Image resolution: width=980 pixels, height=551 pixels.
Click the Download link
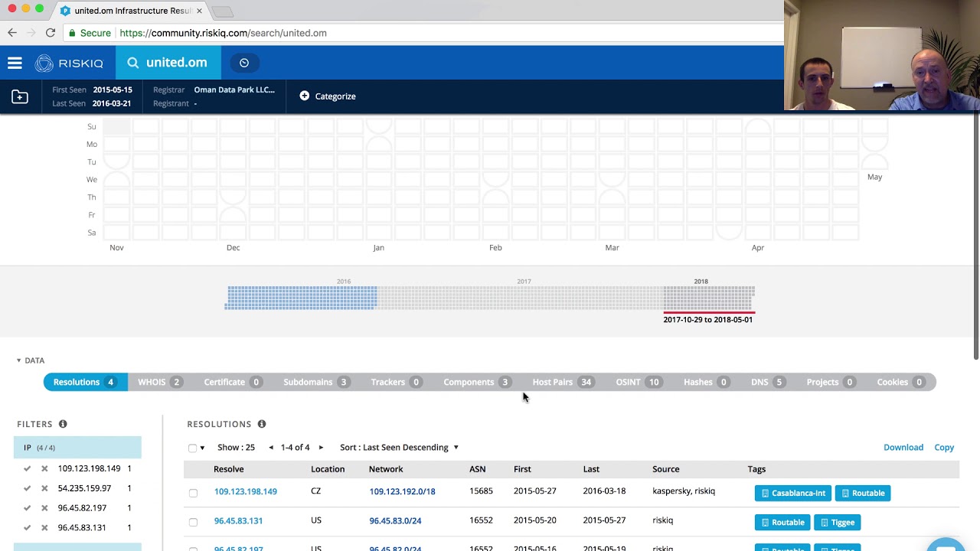903,448
